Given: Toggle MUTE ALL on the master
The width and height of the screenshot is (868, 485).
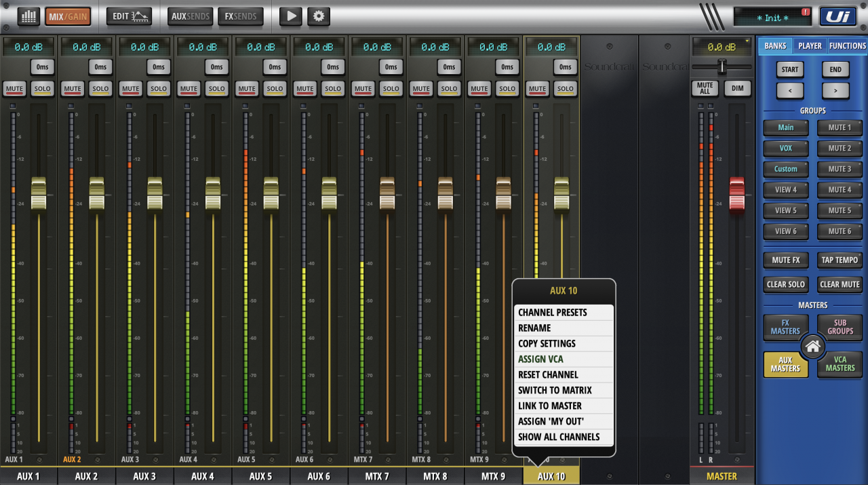Looking at the screenshot, I should click(x=705, y=88).
